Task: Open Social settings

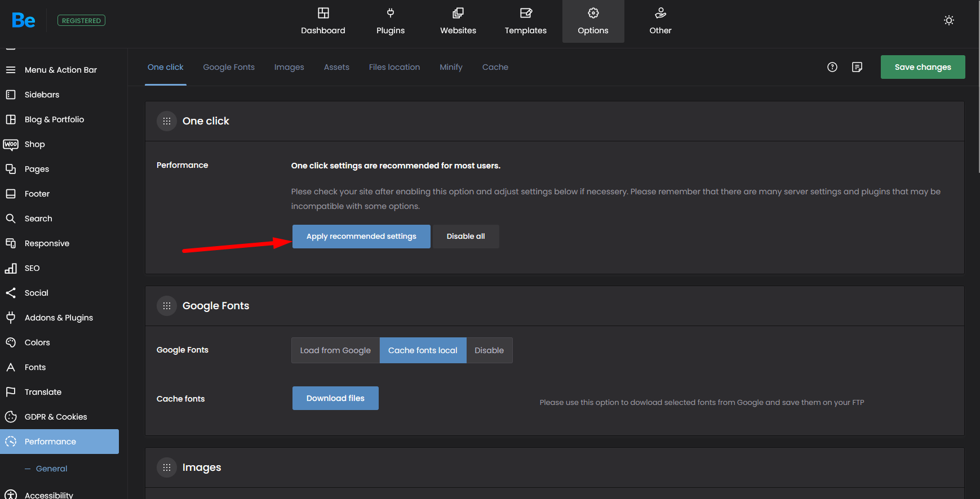Action: coord(60,293)
